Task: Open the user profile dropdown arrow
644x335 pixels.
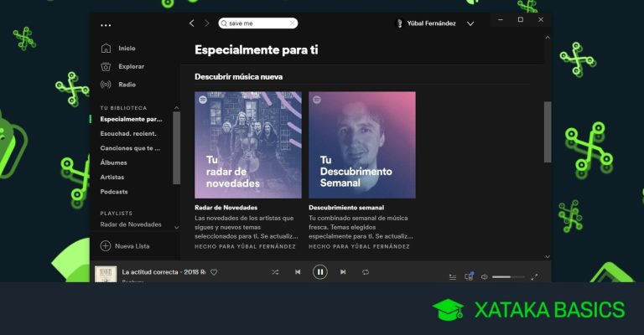Action: pos(470,23)
